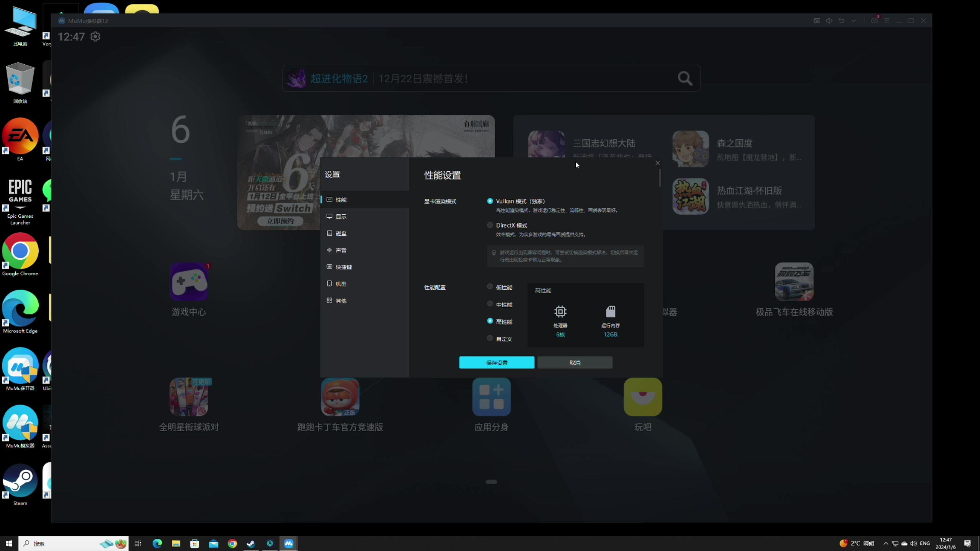
Task: Open the mail messages icon with badge
Action: [874, 20]
